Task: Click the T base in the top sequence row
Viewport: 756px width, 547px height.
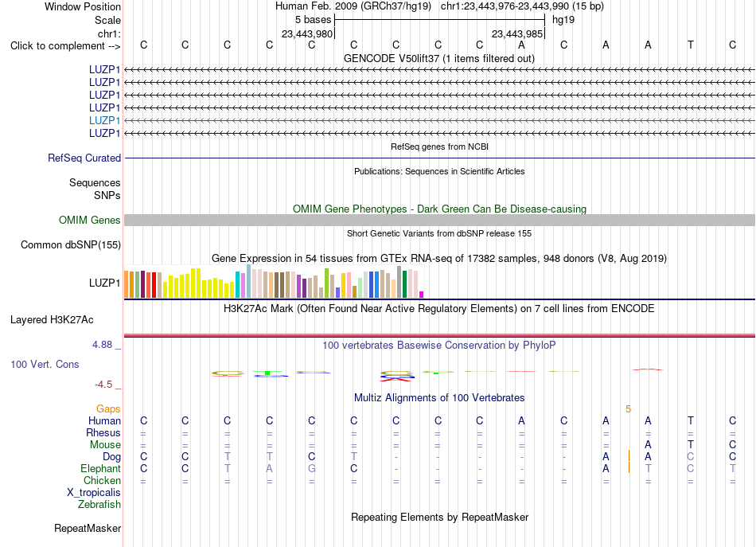Action: point(690,45)
